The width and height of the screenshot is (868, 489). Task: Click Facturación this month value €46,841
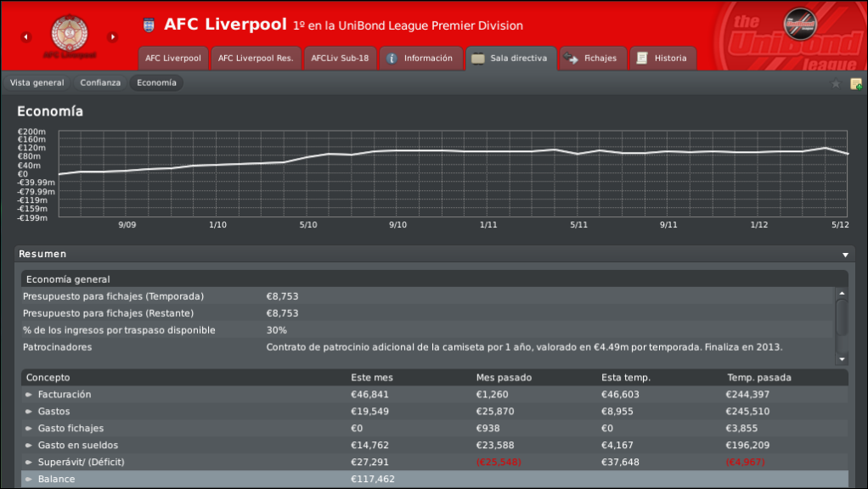[369, 395]
